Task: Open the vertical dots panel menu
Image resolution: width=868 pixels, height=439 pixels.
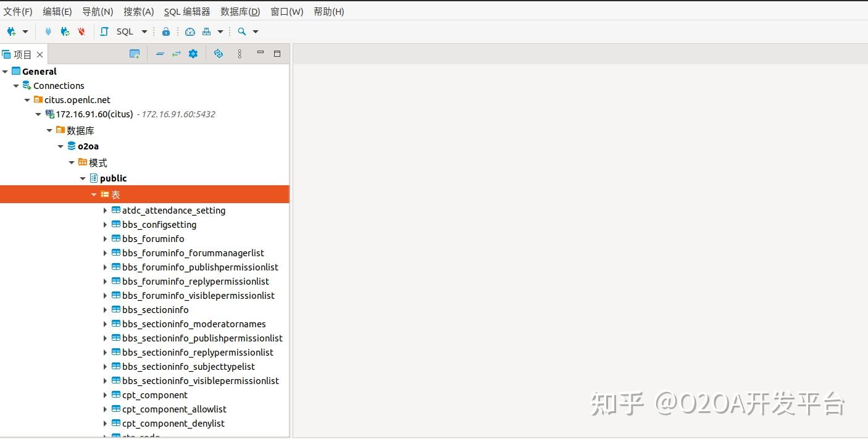Action: (x=240, y=54)
